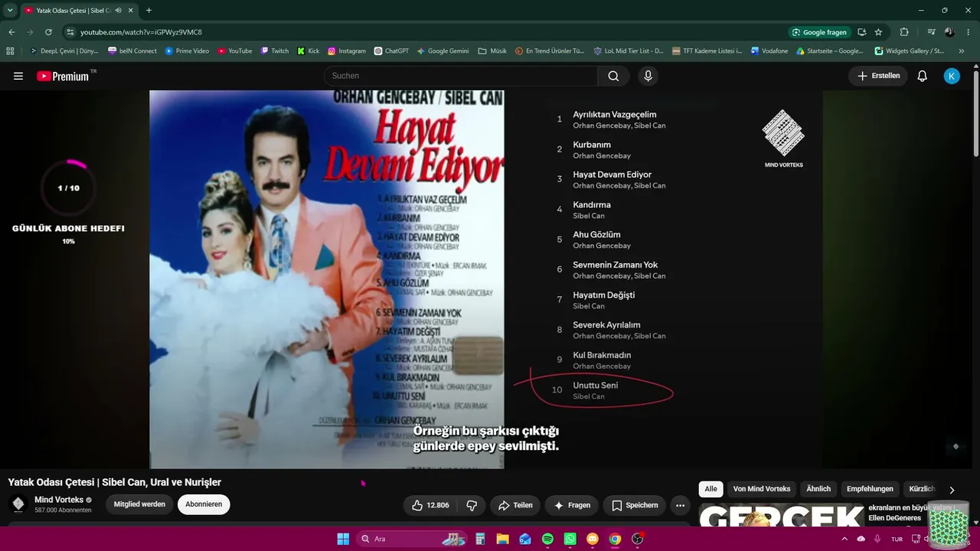Open the GERÇEK recommended video thumbnail

[x=781, y=515]
